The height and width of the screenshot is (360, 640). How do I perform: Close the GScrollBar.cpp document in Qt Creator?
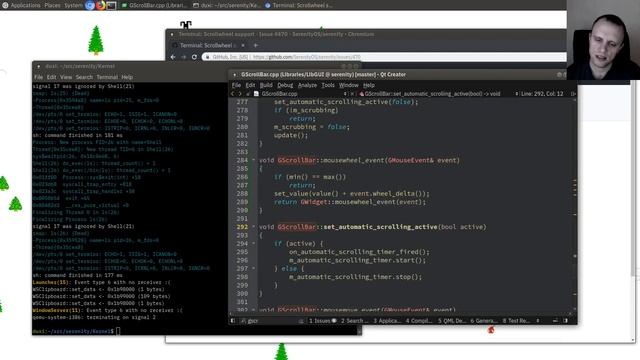pos(353,93)
